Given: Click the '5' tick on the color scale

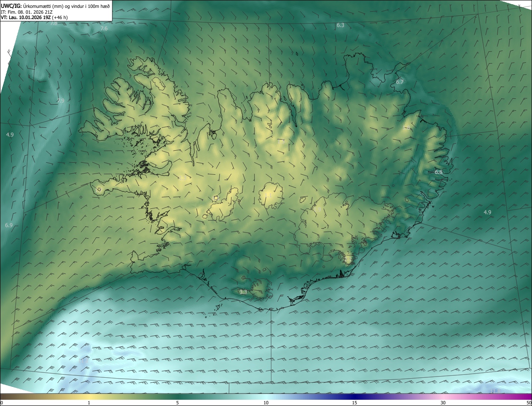Looking at the screenshot, I should pos(177,403).
